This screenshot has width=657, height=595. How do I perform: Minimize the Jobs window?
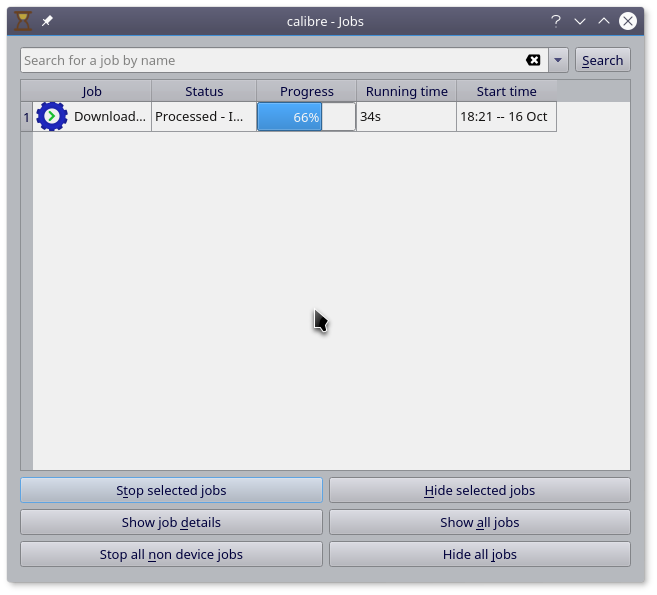pyautogui.click(x=580, y=21)
